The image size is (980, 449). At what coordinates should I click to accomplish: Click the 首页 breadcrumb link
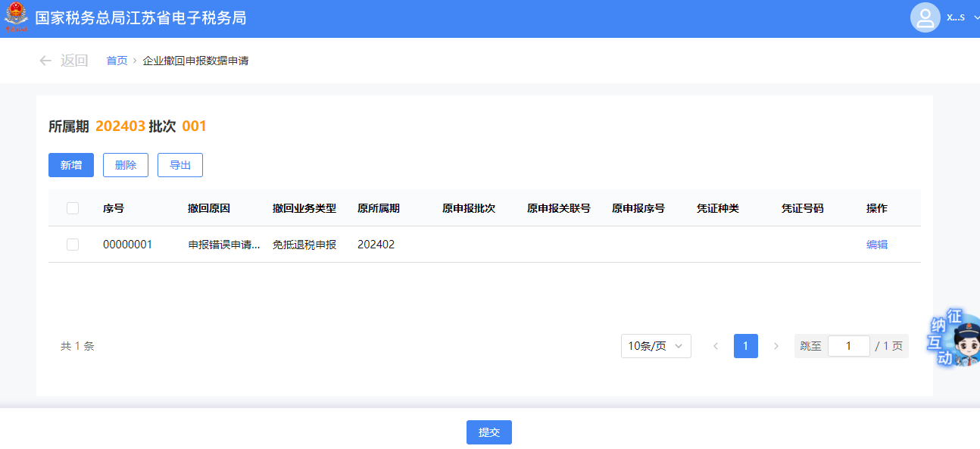click(117, 61)
